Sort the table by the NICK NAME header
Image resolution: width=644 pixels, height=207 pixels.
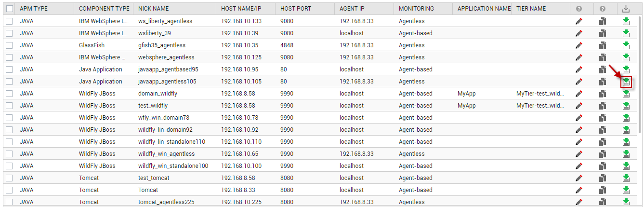coord(154,9)
